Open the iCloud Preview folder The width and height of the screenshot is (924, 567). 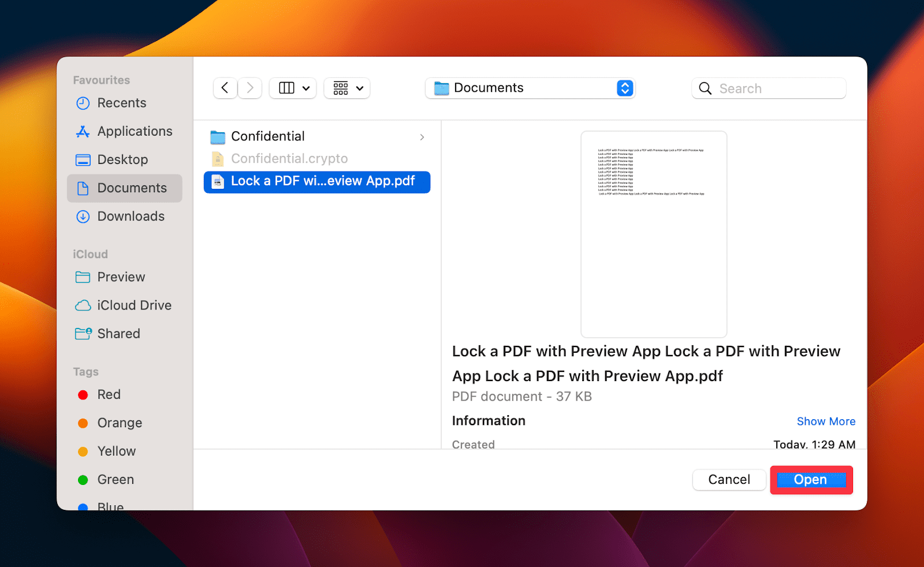125,277
